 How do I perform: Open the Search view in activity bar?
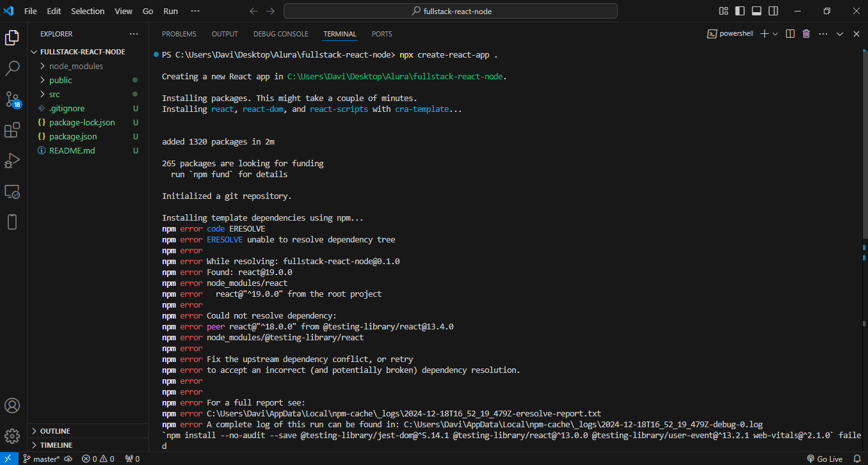point(12,68)
